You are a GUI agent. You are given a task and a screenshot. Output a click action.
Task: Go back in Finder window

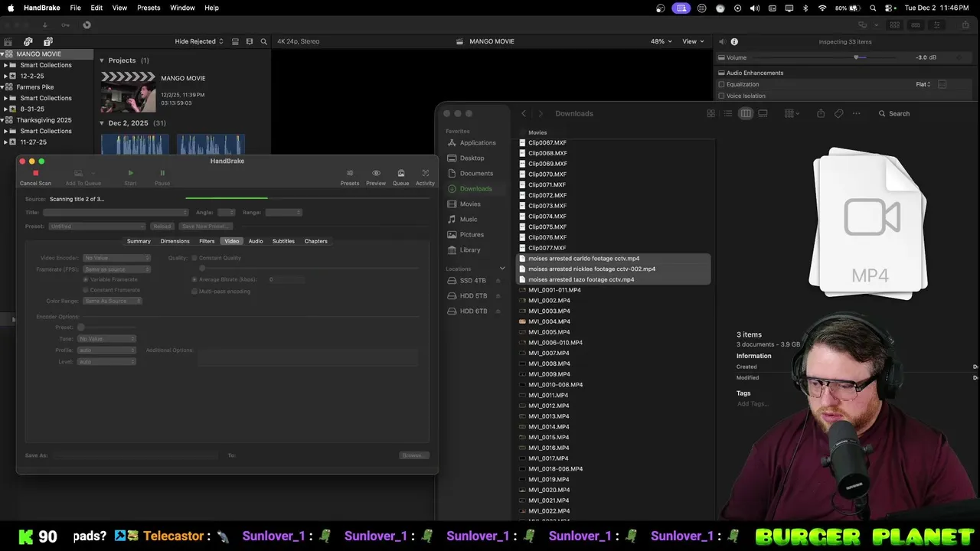[x=524, y=113]
